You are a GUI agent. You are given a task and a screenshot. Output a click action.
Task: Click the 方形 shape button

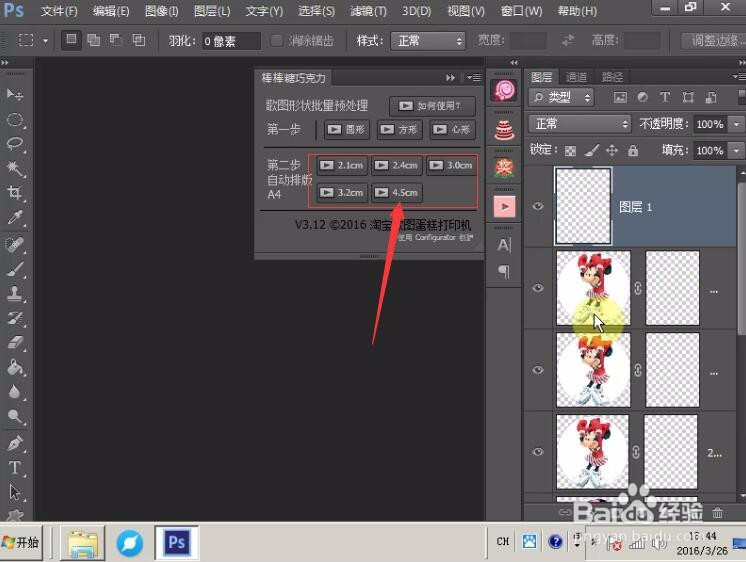400,129
